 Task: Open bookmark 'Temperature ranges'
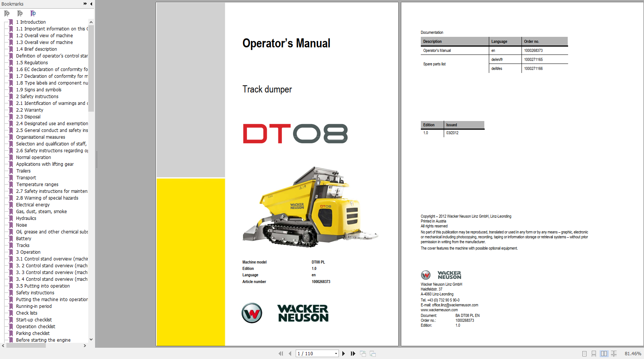pos(37,185)
